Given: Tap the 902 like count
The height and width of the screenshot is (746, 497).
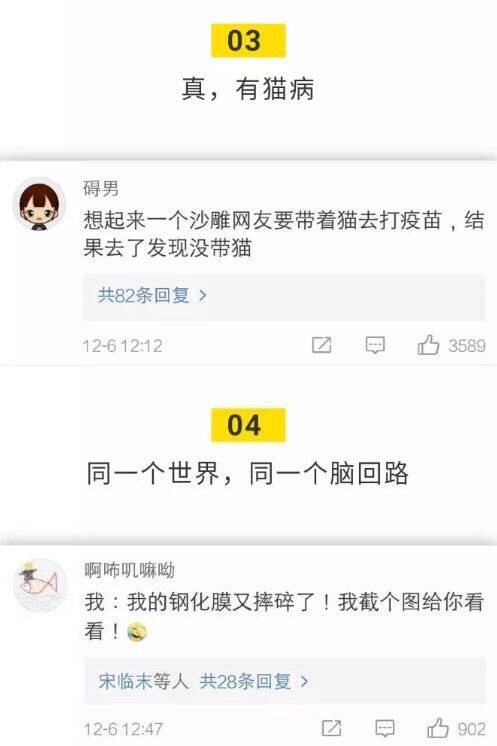Looking at the screenshot, I should click(x=471, y=729).
